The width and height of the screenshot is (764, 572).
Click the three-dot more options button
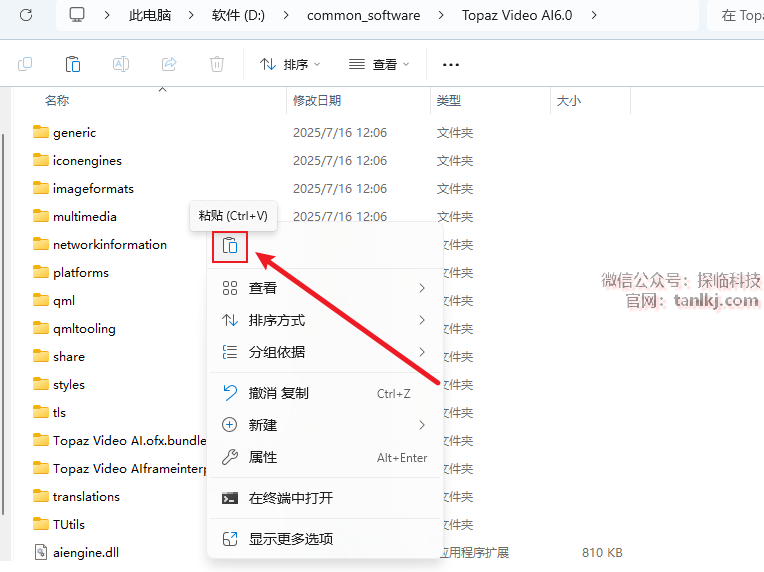(450, 64)
